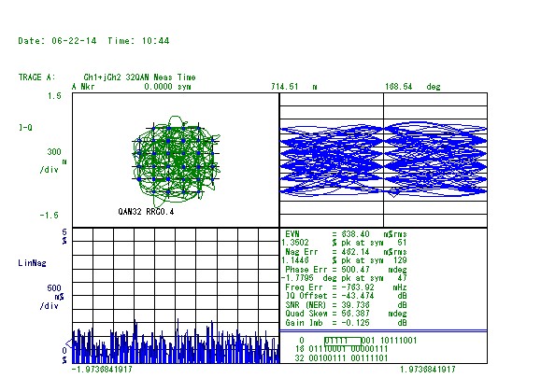Click the 300 m /div scale label
This screenshot has width=555, height=392.
(x=53, y=161)
